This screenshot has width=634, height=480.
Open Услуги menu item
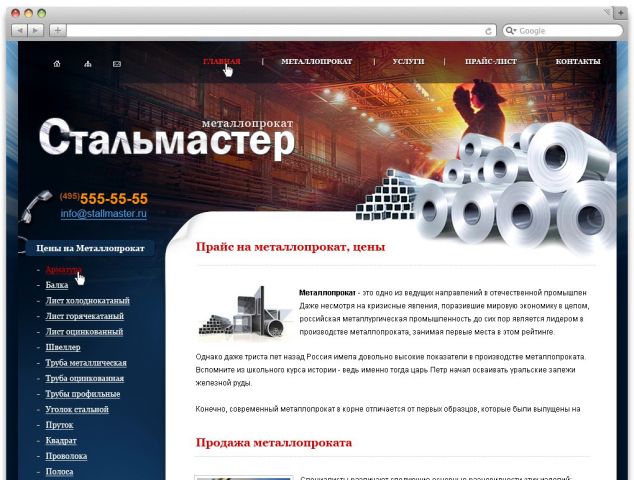click(408, 61)
